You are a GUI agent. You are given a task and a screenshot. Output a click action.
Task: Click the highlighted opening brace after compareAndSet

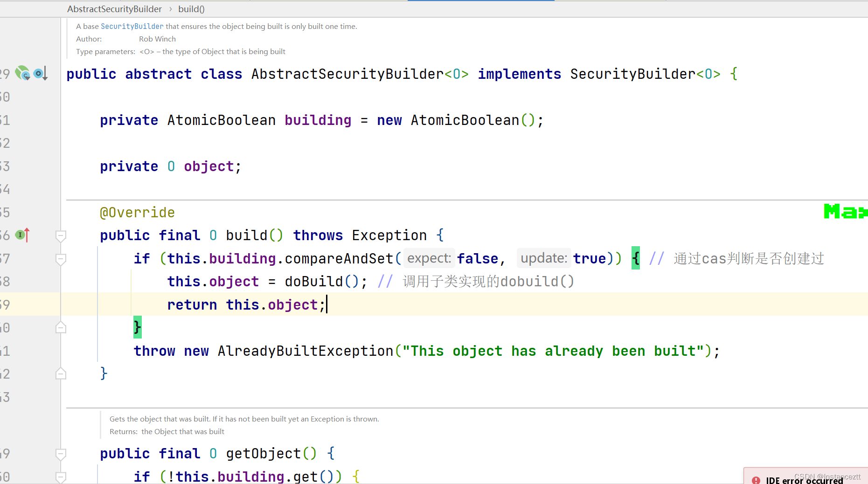636,258
